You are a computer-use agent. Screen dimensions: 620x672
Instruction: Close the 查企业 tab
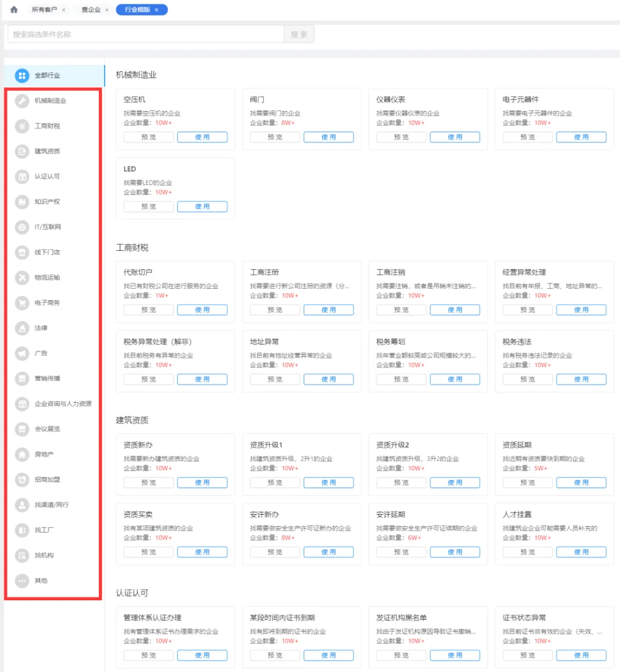coord(107,10)
